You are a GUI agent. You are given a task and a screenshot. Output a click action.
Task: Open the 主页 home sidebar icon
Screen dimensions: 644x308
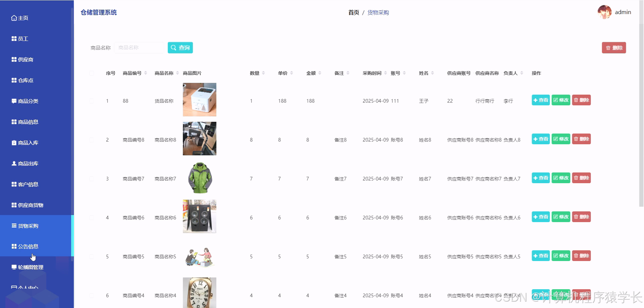[x=13, y=18]
